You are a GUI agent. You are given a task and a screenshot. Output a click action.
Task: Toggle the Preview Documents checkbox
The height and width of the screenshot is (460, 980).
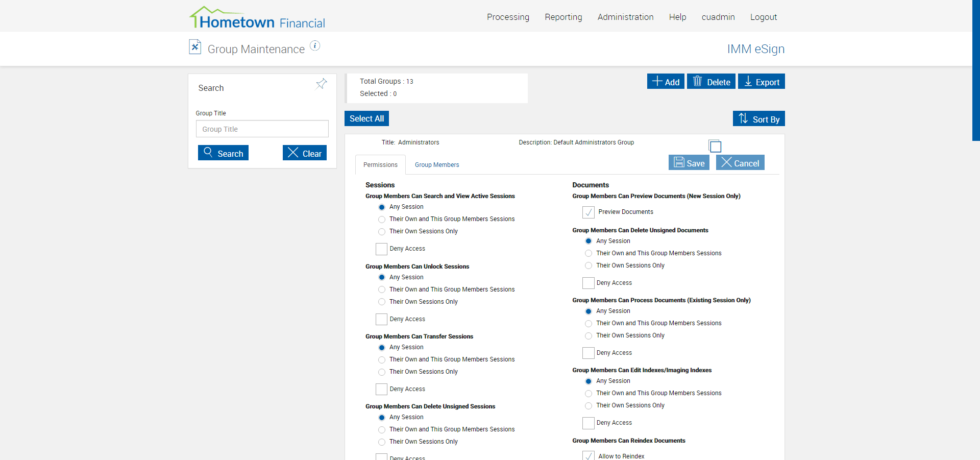[x=589, y=212]
